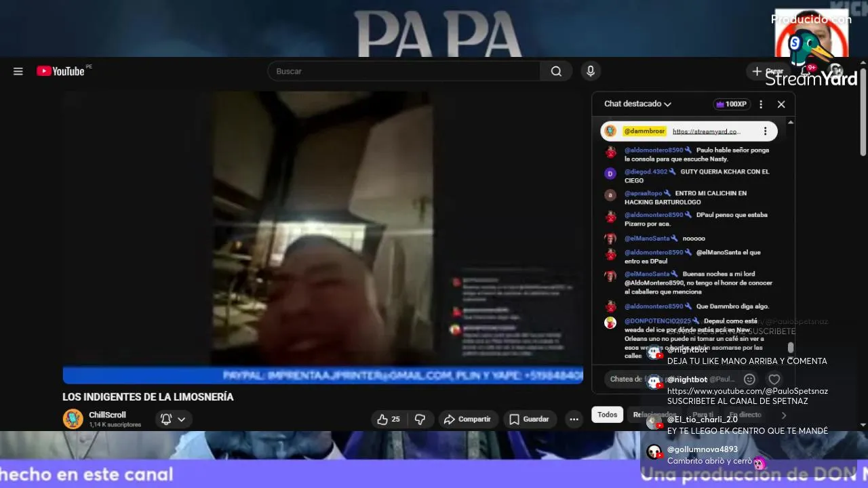Open the YouTube hamburger guide menu
The height and width of the screenshot is (488, 868).
[18, 71]
